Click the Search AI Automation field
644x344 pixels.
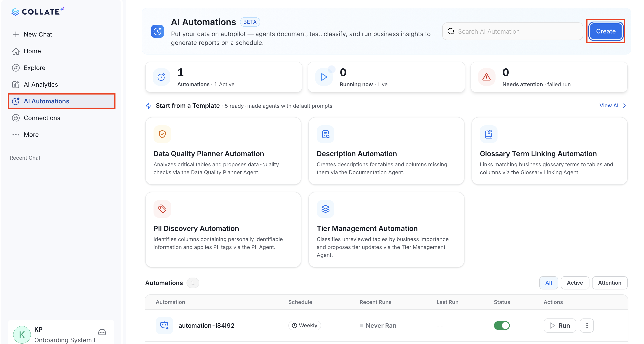512,31
